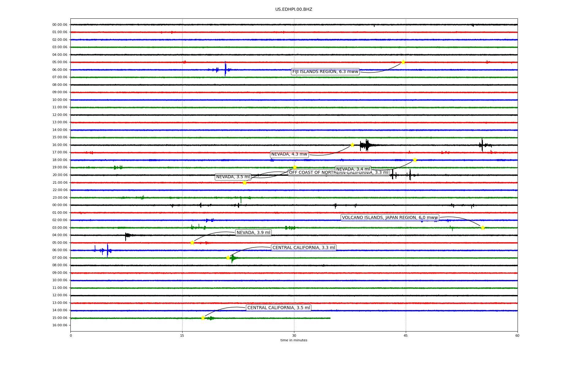Screen dimensions: 588x368
Task: Click the Central California 3.5 ml star
Action: (x=203, y=318)
